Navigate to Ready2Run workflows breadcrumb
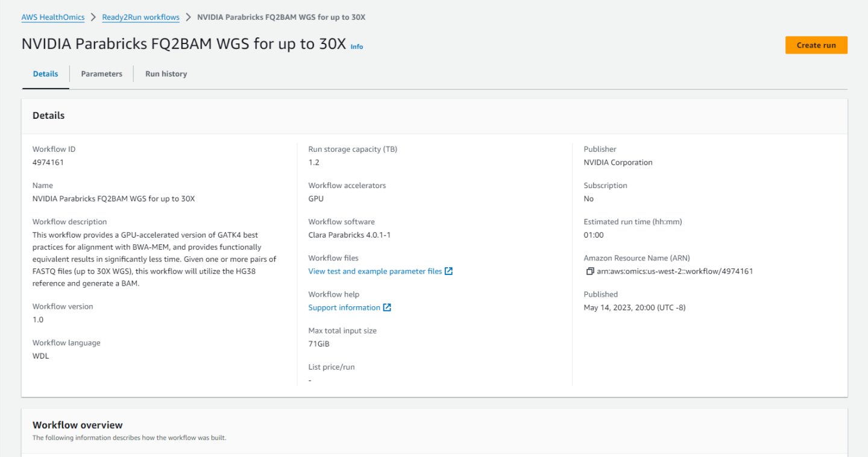The height and width of the screenshot is (457, 868). pyautogui.click(x=140, y=17)
